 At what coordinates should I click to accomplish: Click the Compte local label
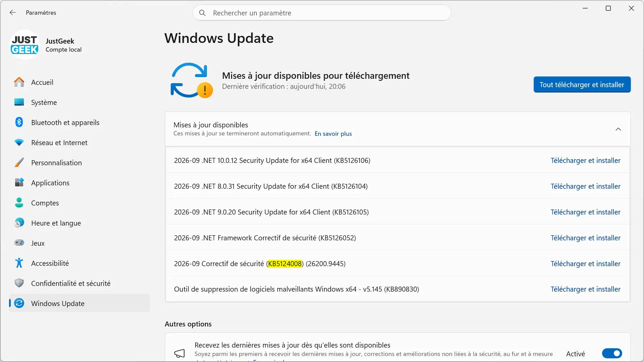point(63,50)
